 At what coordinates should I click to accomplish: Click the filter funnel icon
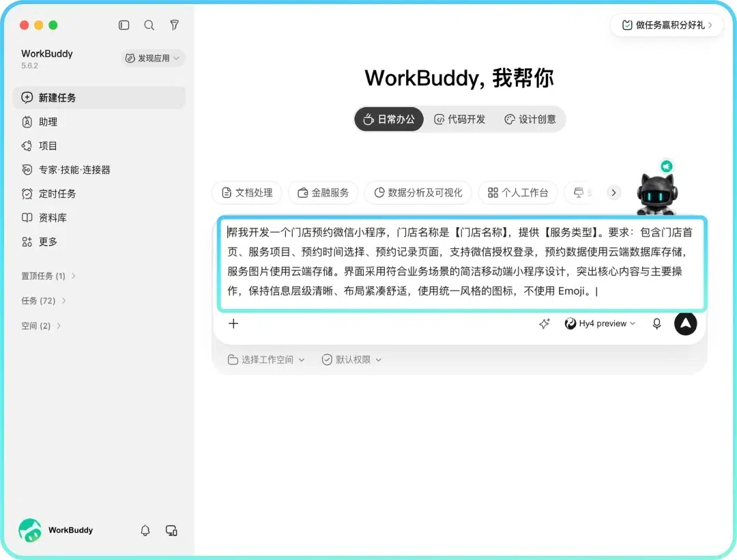point(175,25)
